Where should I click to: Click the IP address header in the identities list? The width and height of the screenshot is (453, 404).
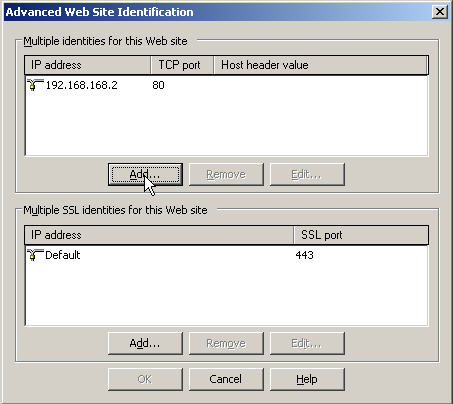click(x=88, y=65)
